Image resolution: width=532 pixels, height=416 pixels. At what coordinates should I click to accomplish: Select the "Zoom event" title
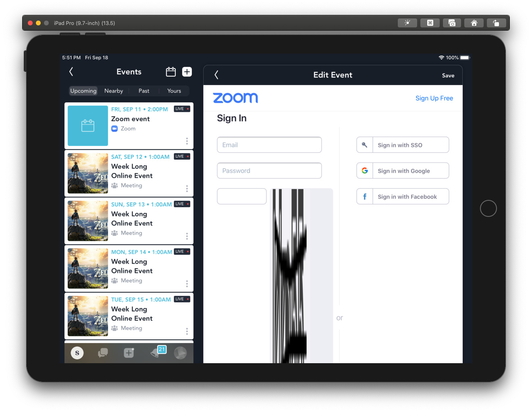(x=131, y=119)
